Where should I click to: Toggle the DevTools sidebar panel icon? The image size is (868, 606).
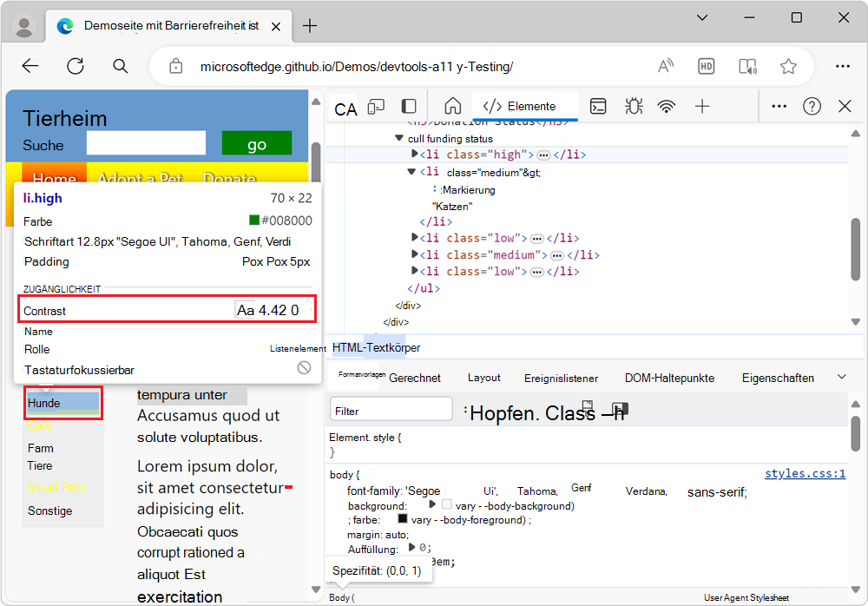(x=409, y=107)
